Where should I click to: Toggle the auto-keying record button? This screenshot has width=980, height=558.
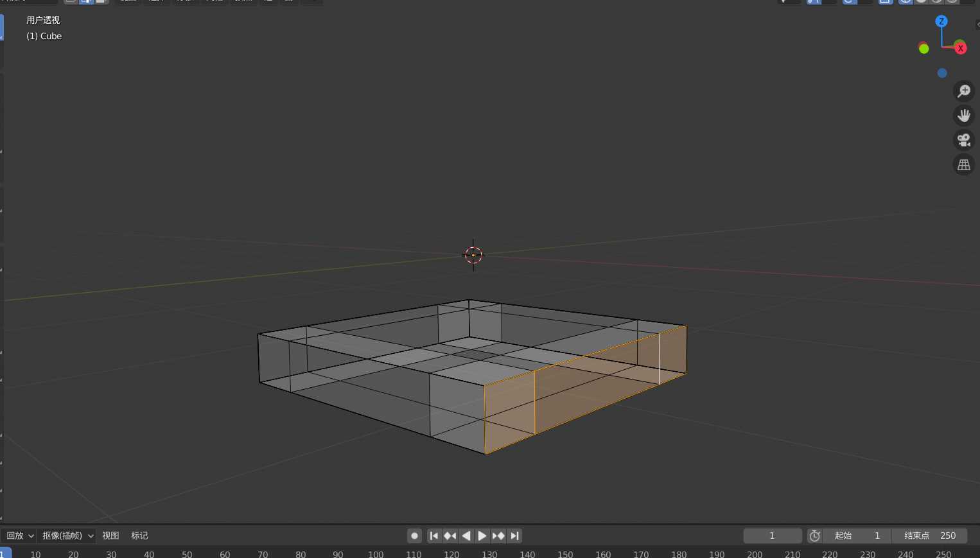pos(415,536)
